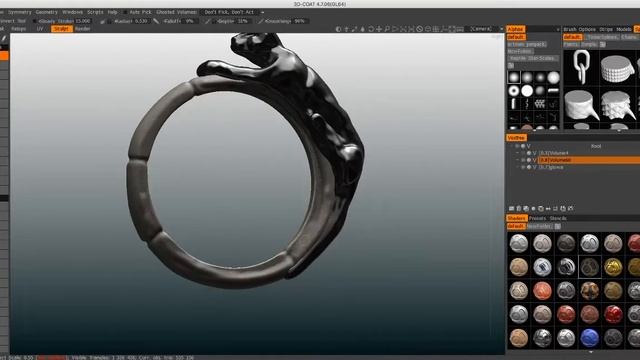Image resolution: width=640 pixels, height=360 pixels.
Task: Select the studded cylinder model thumbnail
Action: click(x=617, y=68)
